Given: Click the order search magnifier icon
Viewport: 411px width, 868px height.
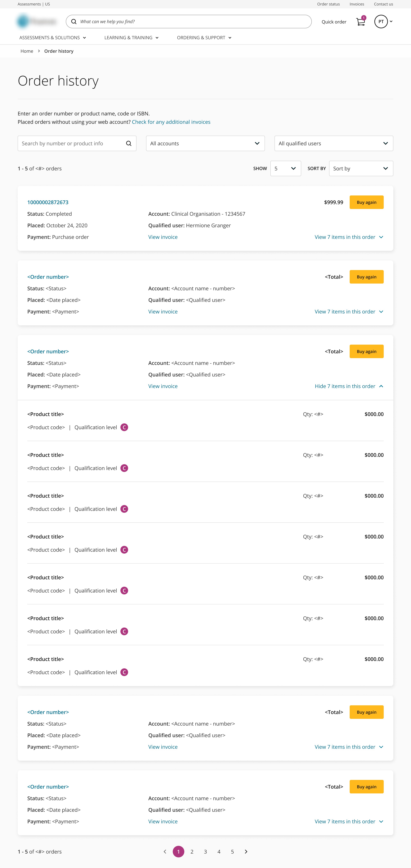Looking at the screenshot, I should 129,144.
